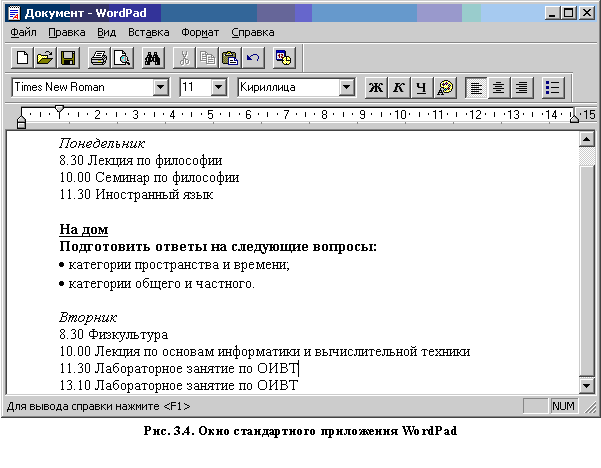Viewport: 601px width, 468px height.
Task: Click inside the Times New Roman font field
Action: pyautogui.click(x=82, y=87)
